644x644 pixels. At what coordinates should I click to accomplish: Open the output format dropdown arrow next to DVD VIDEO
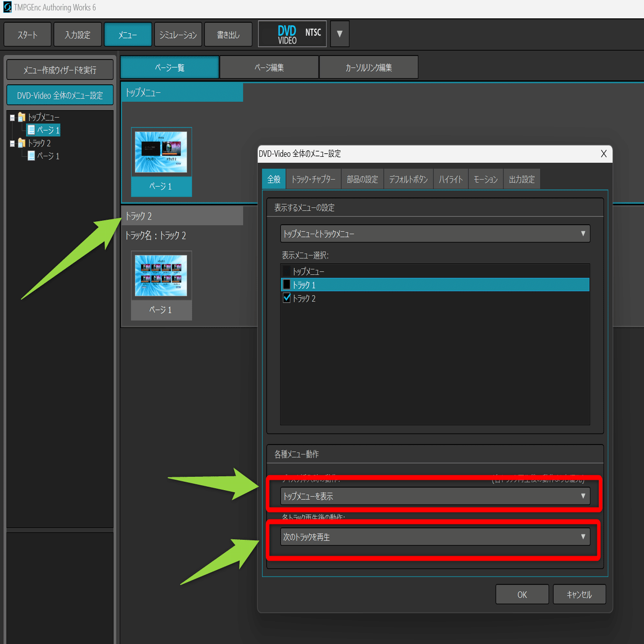[x=340, y=34]
